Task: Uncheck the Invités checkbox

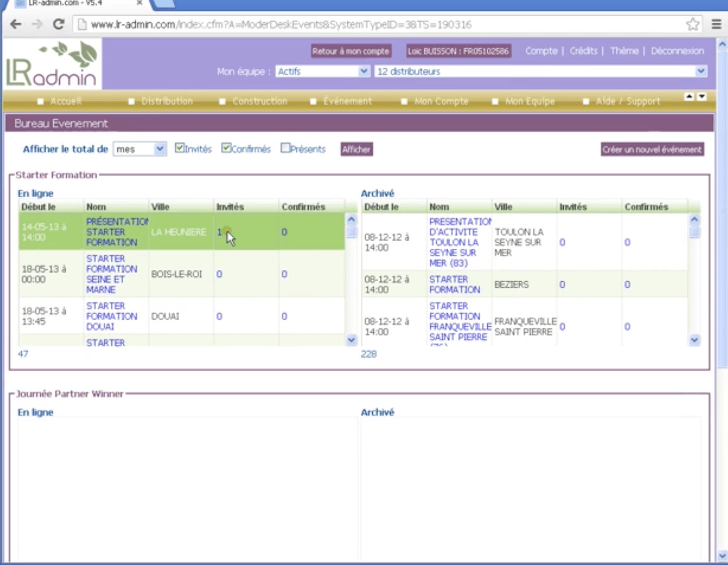Action: [x=179, y=148]
